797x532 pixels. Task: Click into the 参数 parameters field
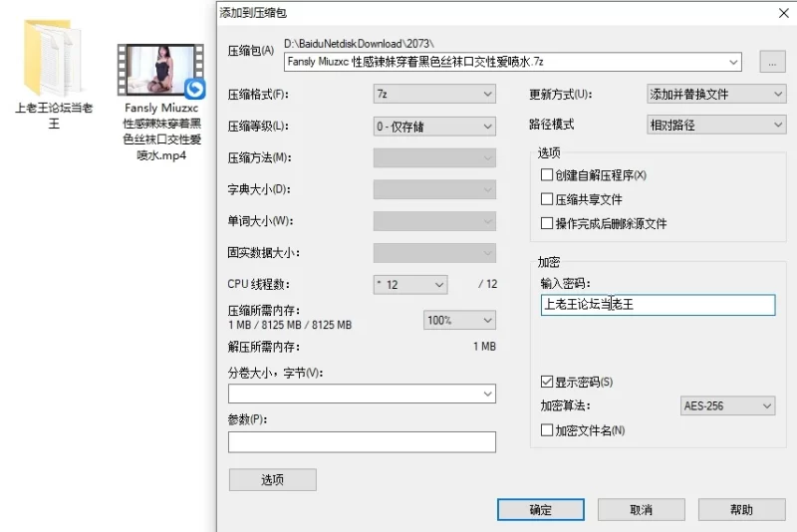[x=362, y=442]
